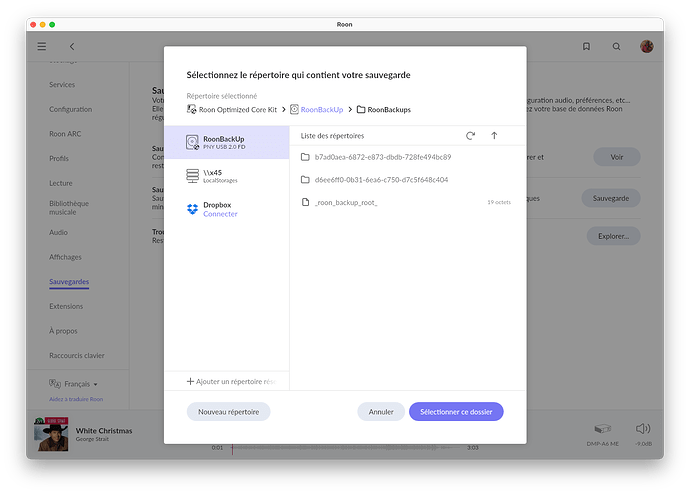
Task: Select the \\x45 LocalStorages location
Action: click(227, 176)
